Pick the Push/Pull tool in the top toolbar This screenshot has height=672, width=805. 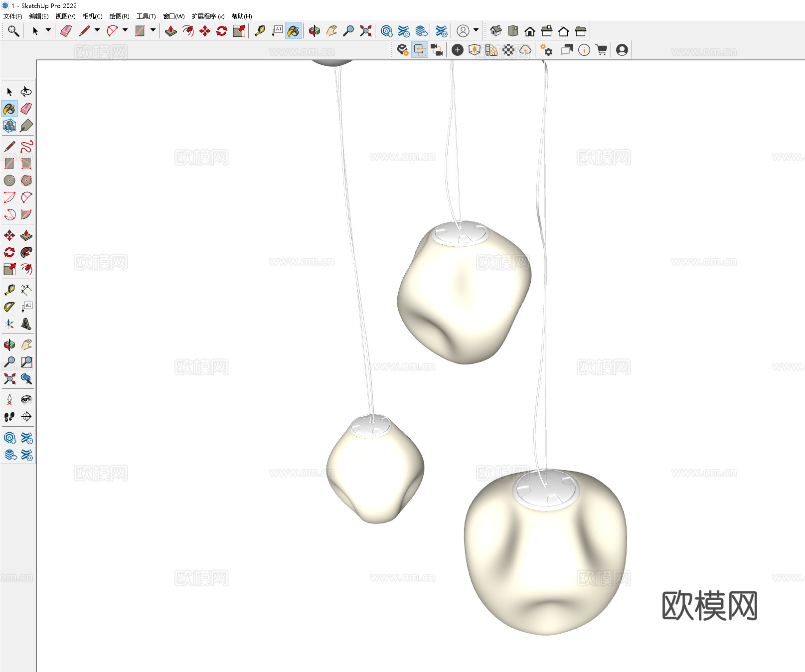171,31
